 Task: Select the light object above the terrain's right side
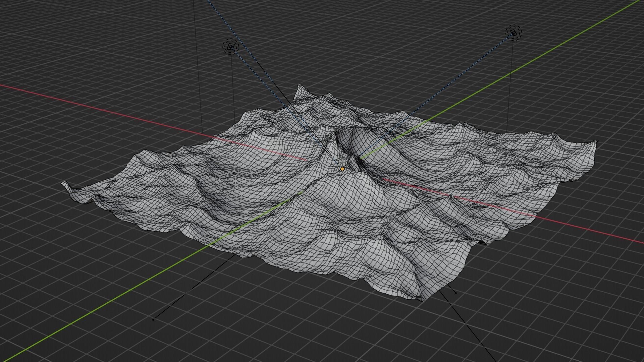tap(514, 33)
